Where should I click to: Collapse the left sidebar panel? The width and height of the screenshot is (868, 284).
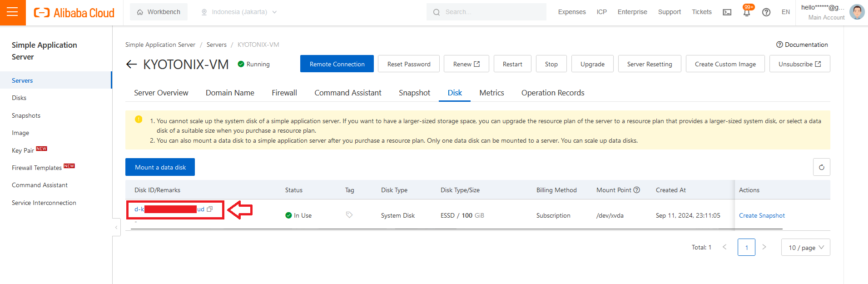[116, 227]
